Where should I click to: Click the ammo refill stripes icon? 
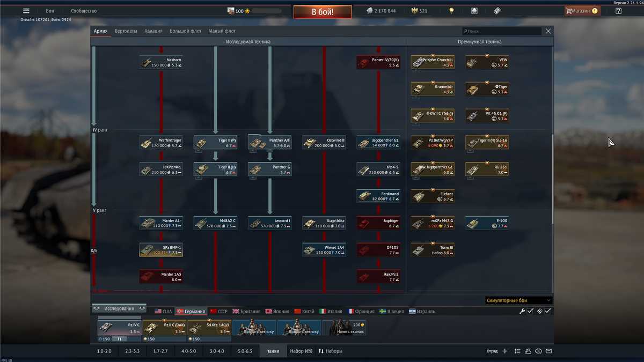[539, 311]
